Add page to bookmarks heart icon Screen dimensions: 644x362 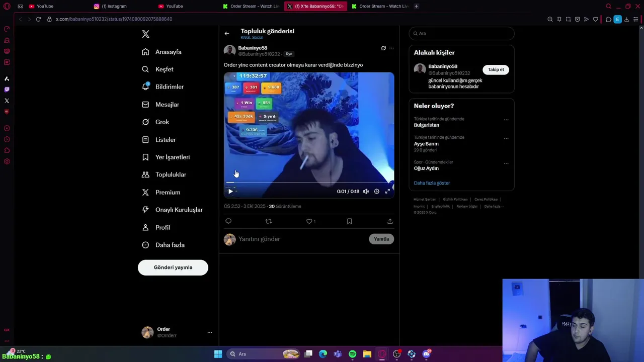click(x=595, y=19)
